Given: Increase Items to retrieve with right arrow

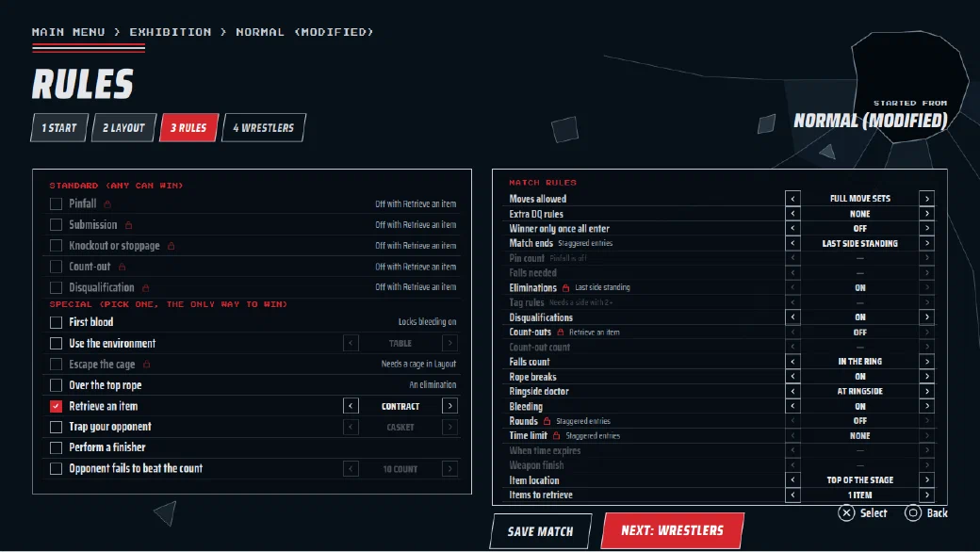Looking at the screenshot, I should pos(927,495).
